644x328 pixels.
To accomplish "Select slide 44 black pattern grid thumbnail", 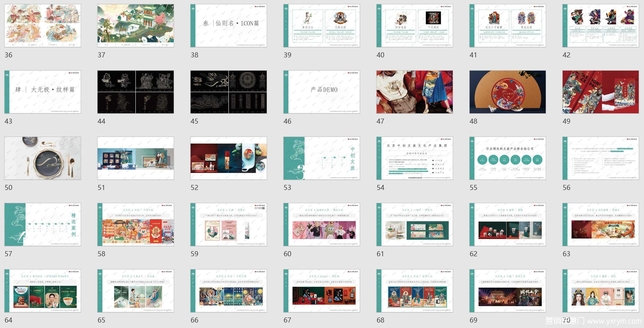I will (x=136, y=92).
